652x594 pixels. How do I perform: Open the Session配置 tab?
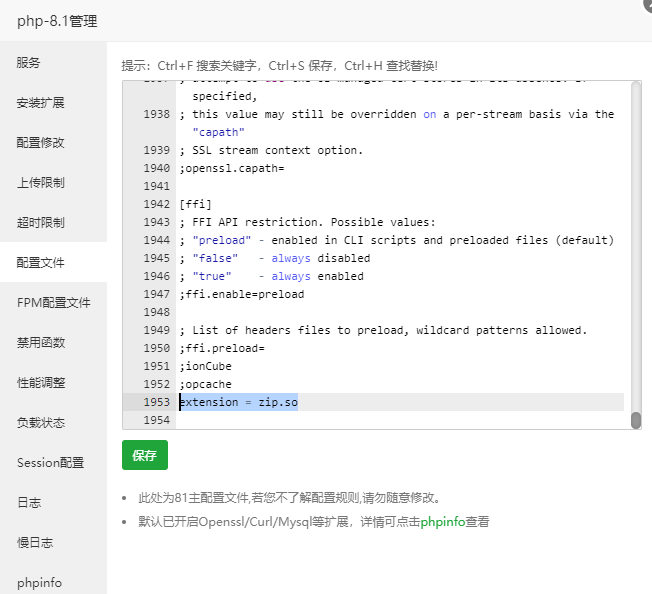pyautogui.click(x=50, y=462)
